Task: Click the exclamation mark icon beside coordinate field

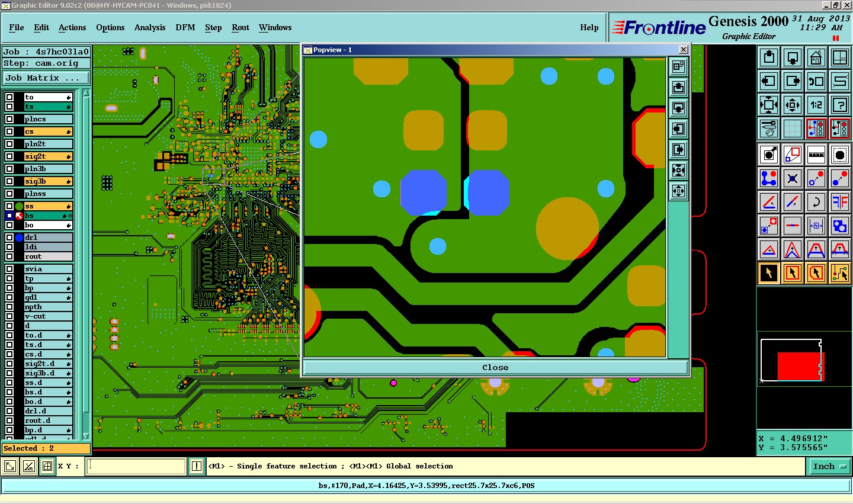Action: (x=197, y=467)
